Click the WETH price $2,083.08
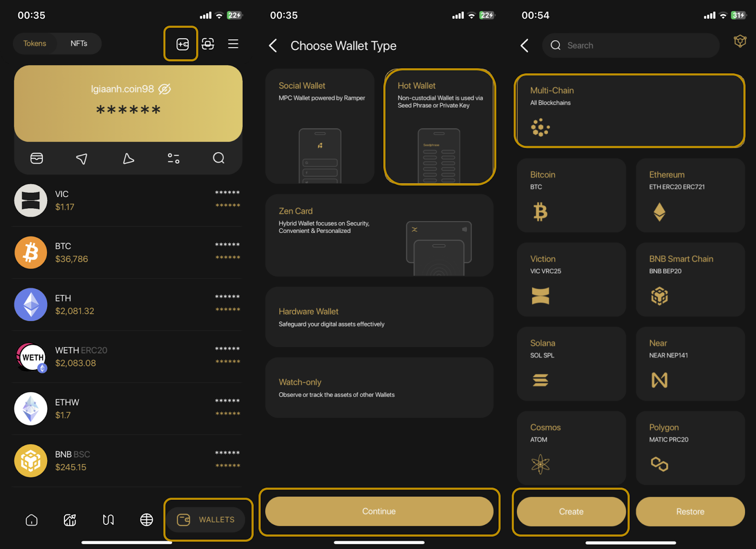Image resolution: width=756 pixels, height=549 pixels. [x=76, y=363]
